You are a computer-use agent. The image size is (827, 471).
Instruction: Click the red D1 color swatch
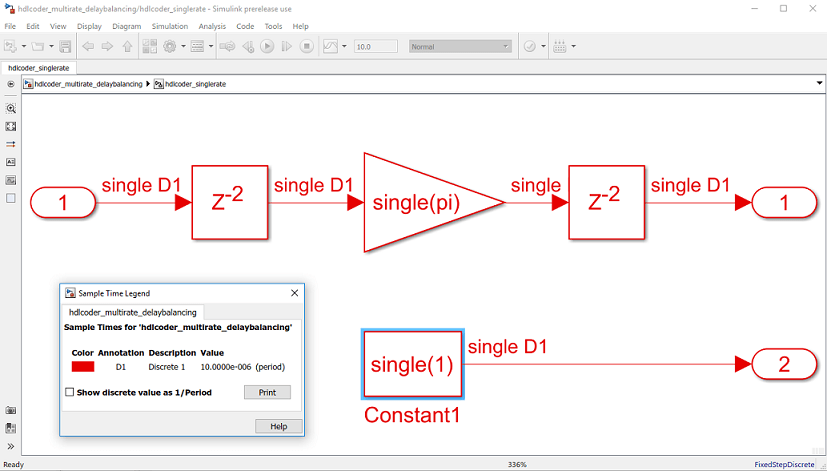click(x=83, y=367)
